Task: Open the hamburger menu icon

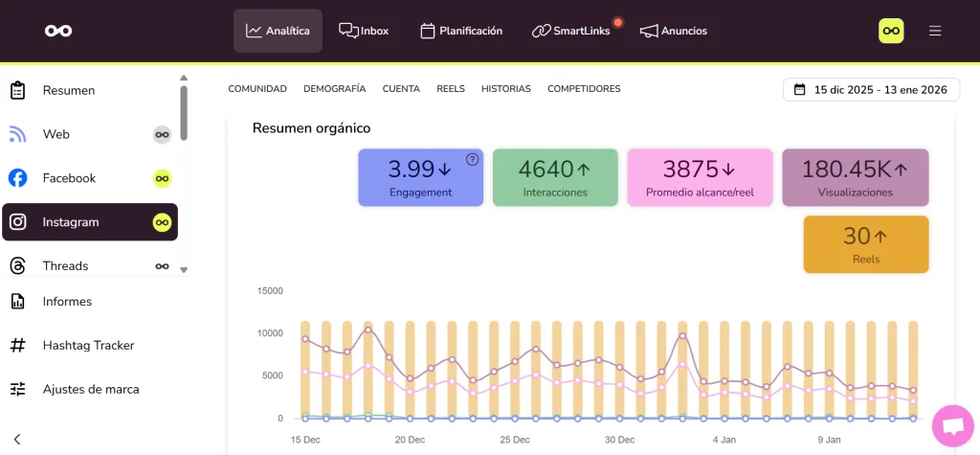Action: pyautogui.click(x=935, y=31)
